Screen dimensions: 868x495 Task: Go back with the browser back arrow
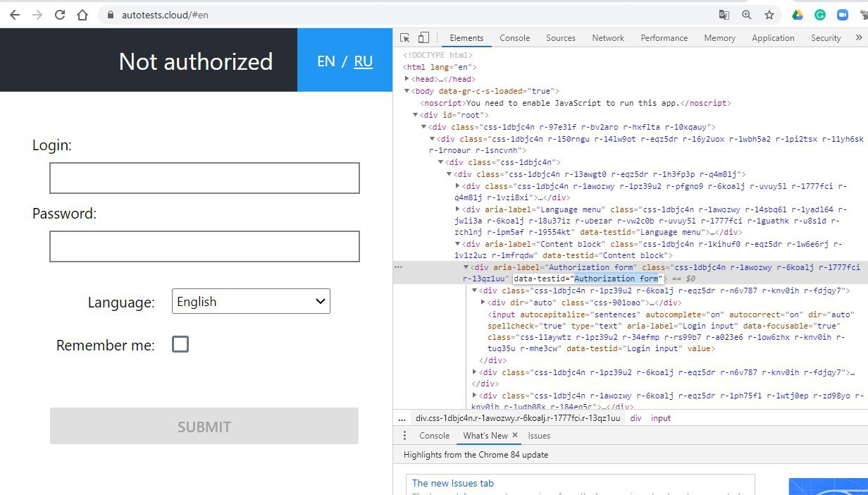14,15
